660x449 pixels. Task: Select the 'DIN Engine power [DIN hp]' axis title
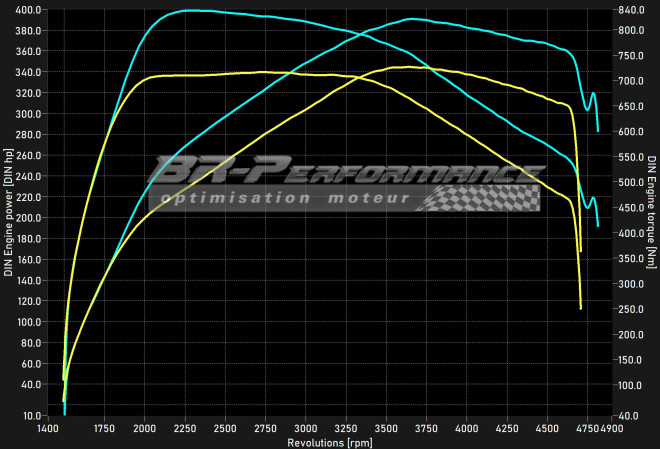[x=8, y=213]
